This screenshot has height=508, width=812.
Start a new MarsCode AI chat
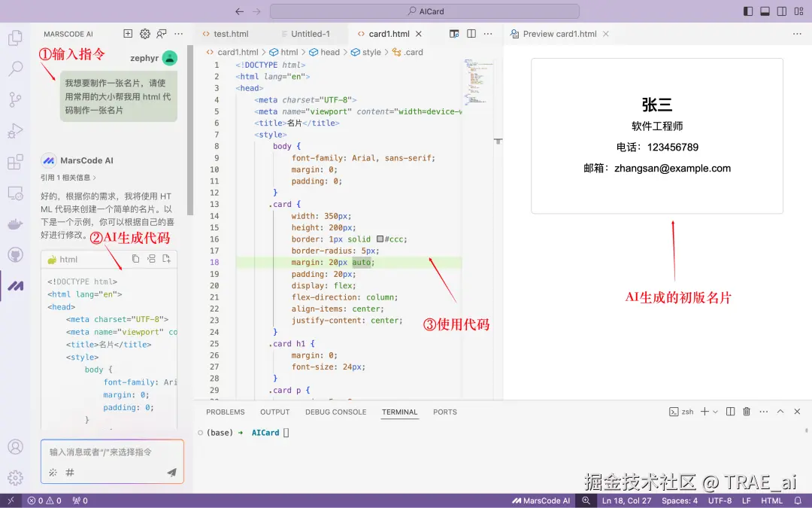[128, 34]
